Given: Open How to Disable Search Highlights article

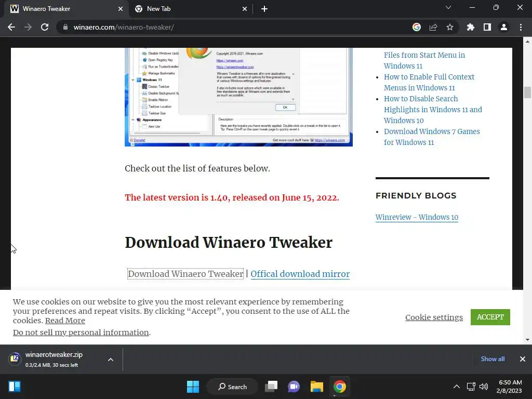Looking at the screenshot, I should (x=433, y=109).
